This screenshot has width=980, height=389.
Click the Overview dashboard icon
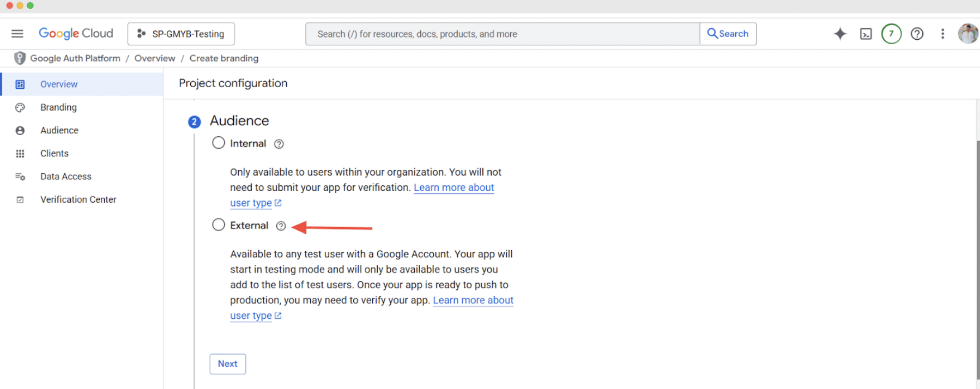[x=20, y=84]
